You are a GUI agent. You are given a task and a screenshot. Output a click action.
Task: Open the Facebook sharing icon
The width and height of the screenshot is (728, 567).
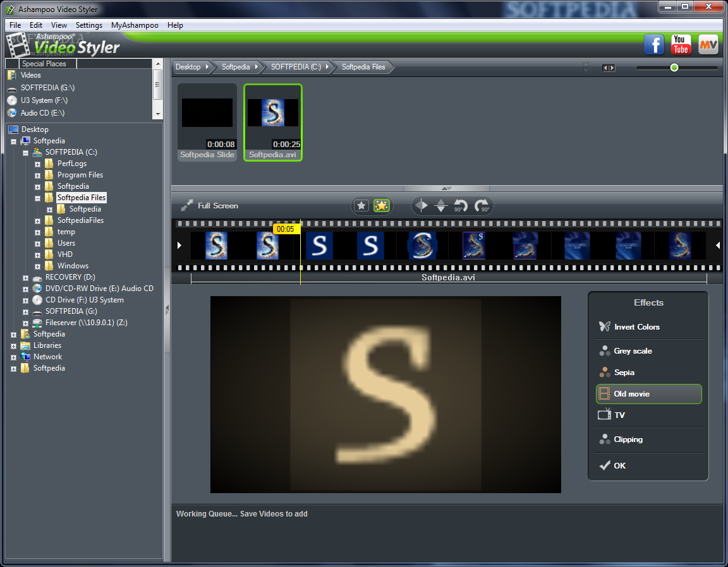tap(653, 45)
